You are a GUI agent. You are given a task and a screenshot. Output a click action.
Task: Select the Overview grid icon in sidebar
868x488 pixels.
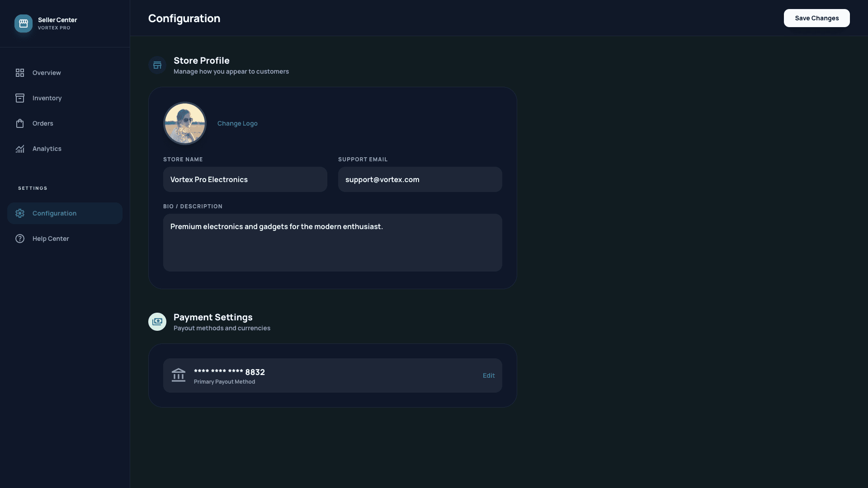click(x=20, y=72)
